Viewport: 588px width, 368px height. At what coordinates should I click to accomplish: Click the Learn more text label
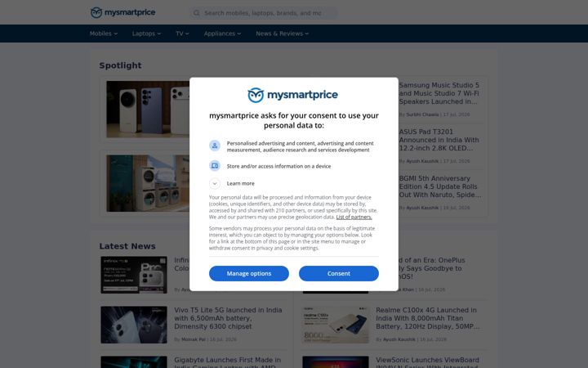pos(240,183)
